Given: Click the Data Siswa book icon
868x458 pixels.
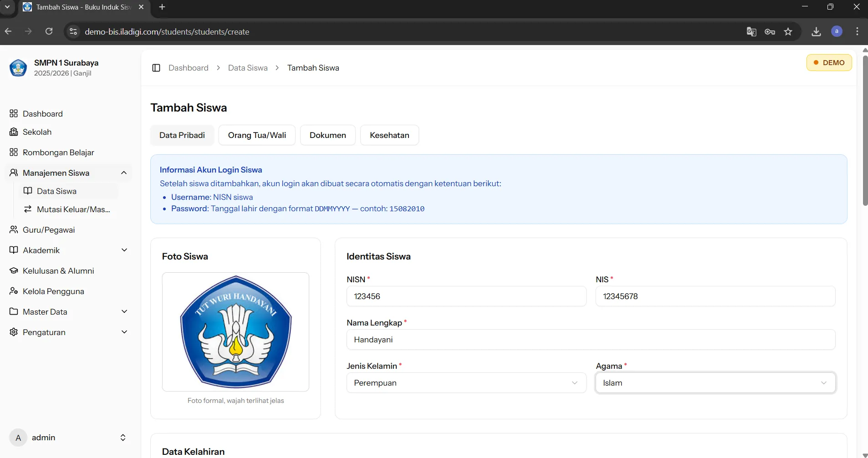Looking at the screenshot, I should [x=28, y=191].
